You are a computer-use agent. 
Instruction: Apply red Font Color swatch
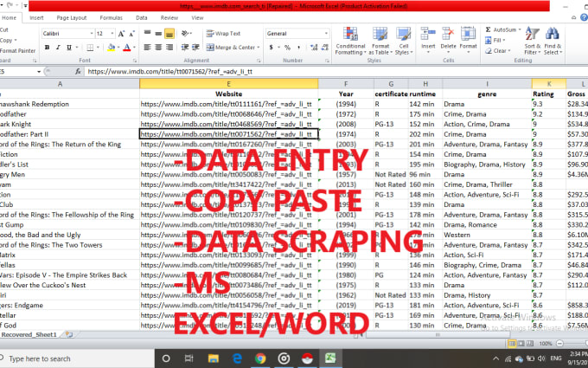pyautogui.click(x=127, y=48)
